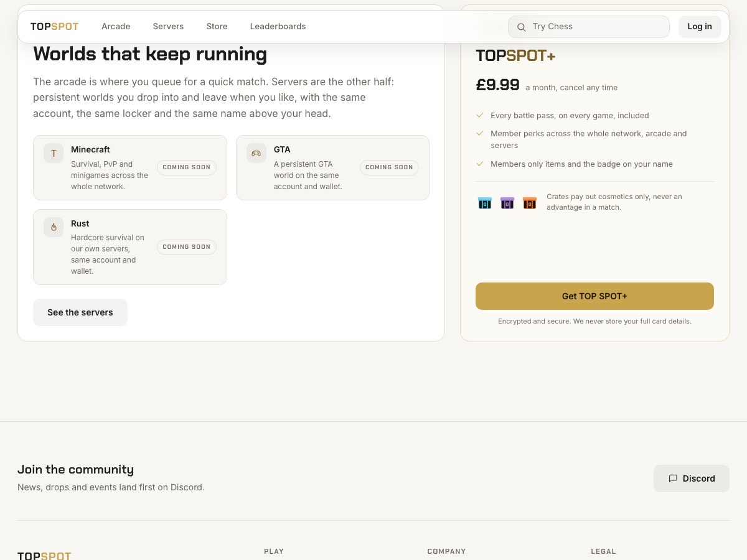
Task: Click the Survival, PvP and minigames description
Action: click(110, 175)
